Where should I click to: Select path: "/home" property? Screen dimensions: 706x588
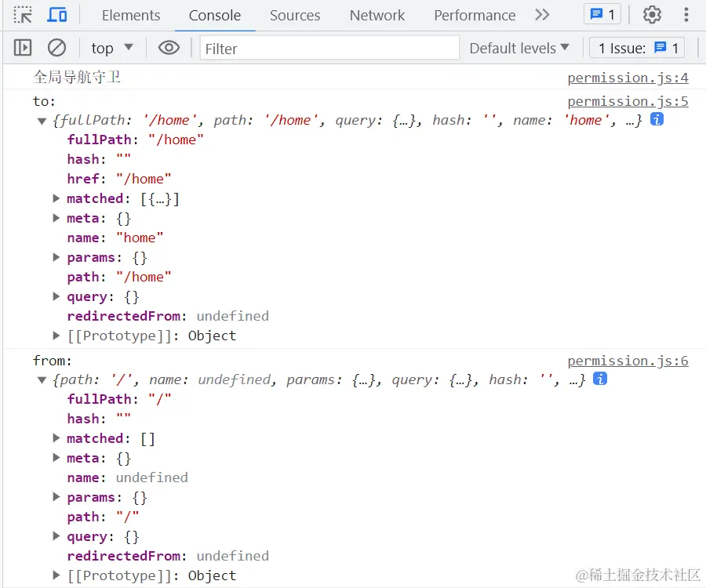click(x=119, y=277)
